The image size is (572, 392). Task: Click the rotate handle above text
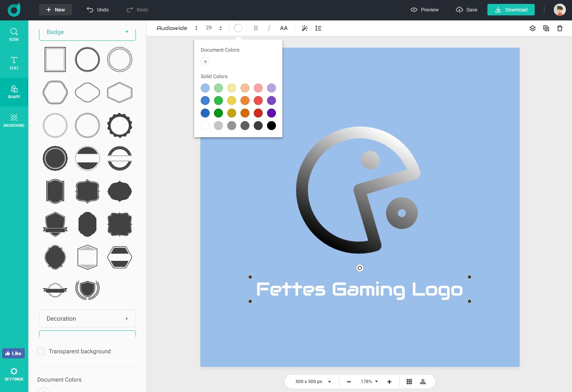pos(360,268)
